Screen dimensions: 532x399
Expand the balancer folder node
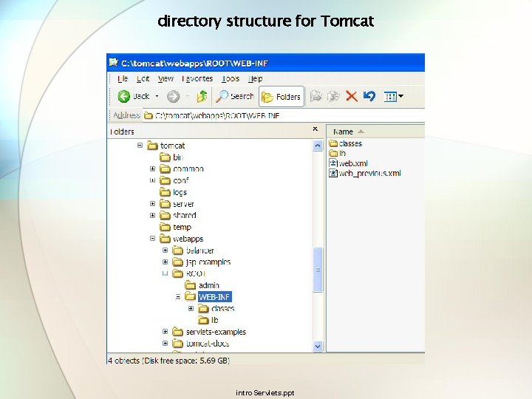coord(165,250)
